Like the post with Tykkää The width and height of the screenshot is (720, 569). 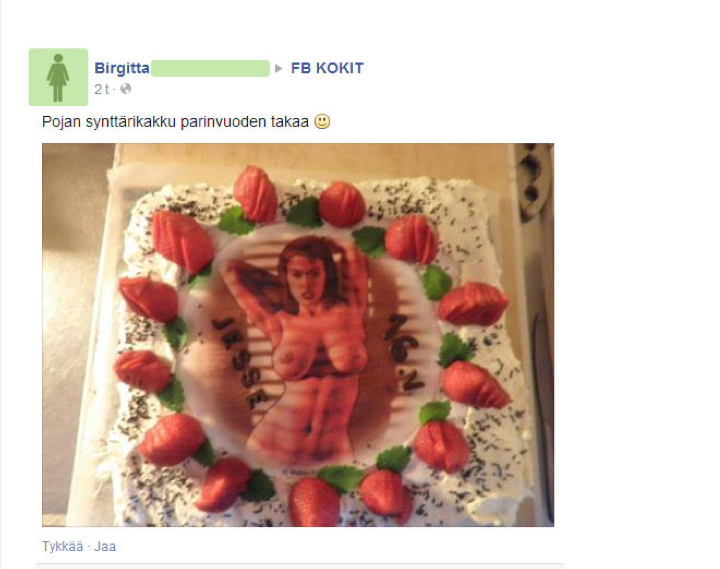click(x=63, y=546)
